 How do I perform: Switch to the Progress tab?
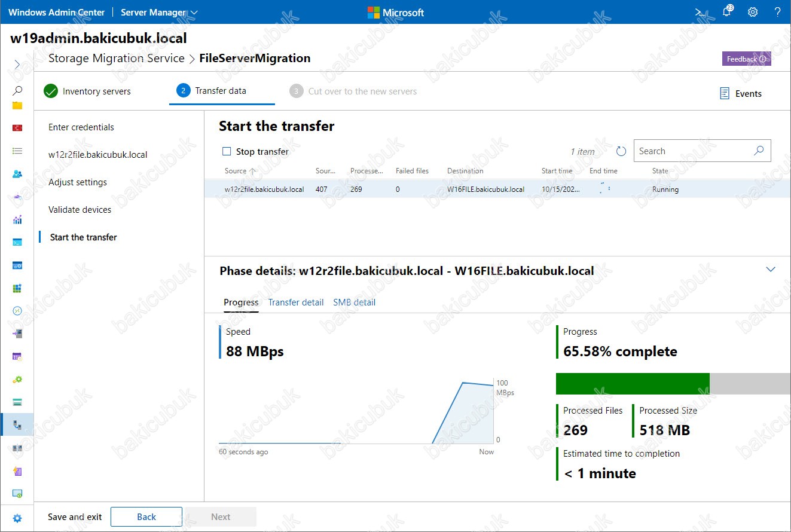point(241,302)
